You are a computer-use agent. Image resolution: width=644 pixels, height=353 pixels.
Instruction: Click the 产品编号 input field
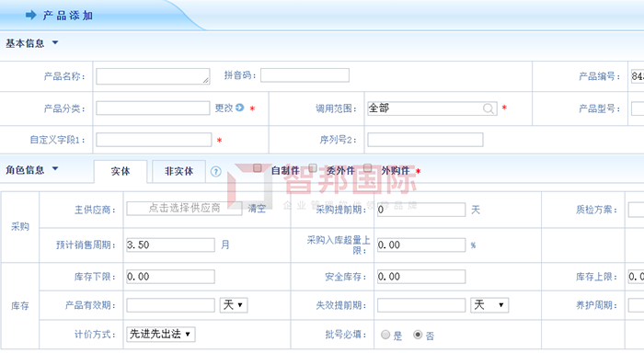(638, 76)
